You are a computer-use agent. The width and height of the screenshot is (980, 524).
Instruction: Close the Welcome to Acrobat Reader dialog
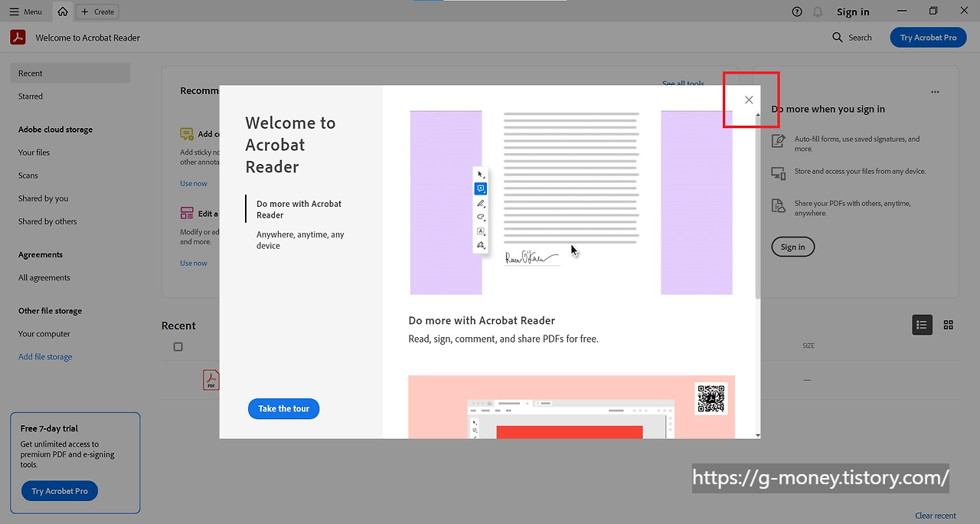tap(749, 100)
